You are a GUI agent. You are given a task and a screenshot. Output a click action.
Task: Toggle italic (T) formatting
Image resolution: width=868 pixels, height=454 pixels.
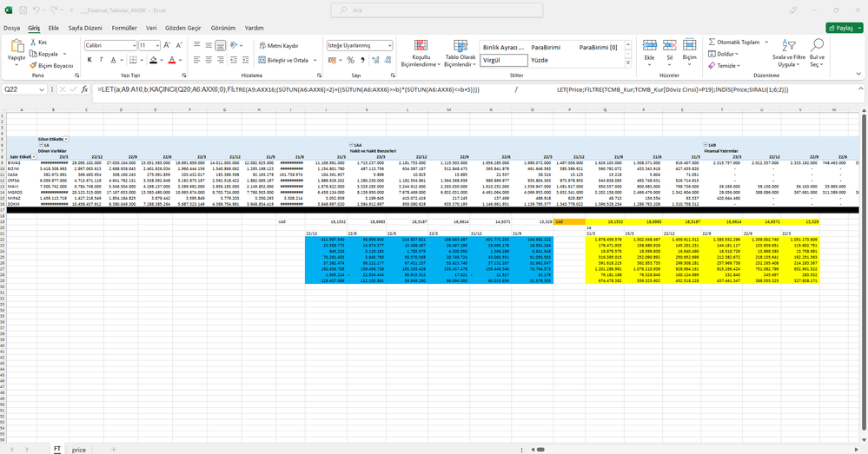[x=102, y=60]
